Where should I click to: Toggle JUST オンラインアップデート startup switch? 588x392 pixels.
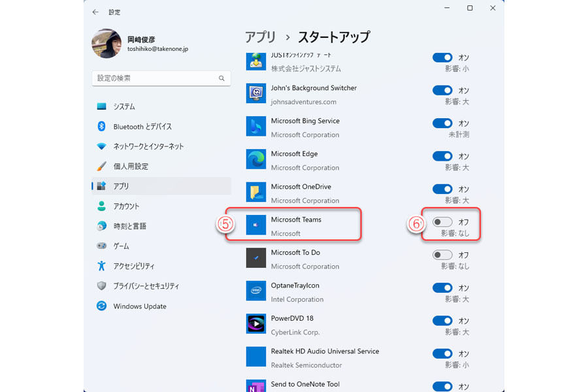pyautogui.click(x=442, y=57)
